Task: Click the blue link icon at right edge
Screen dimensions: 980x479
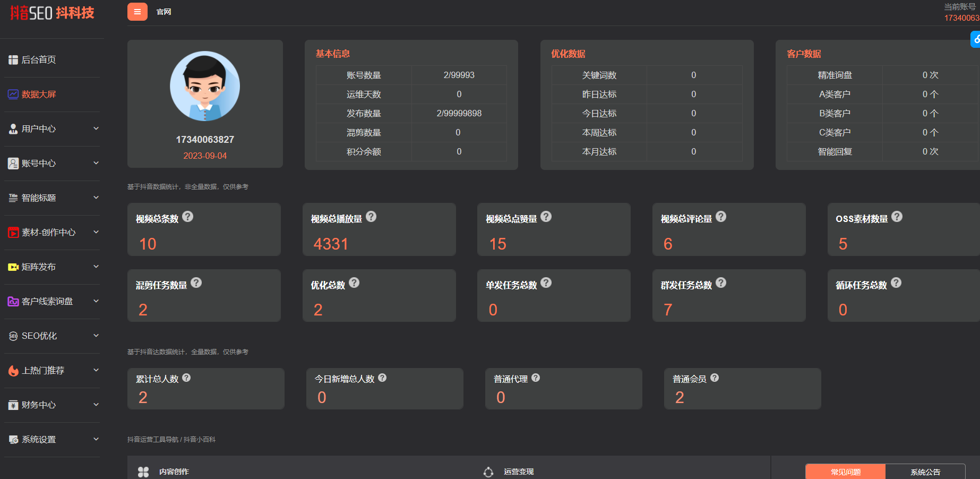Action: tap(976, 39)
